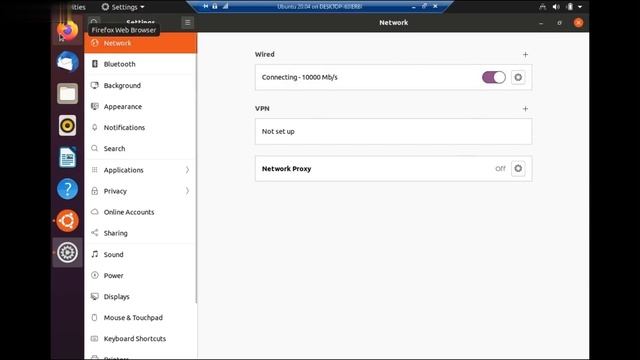Image resolution: width=640 pixels, height=360 pixels.
Task: Click the sidebar scrollbar
Action: click(x=196, y=167)
